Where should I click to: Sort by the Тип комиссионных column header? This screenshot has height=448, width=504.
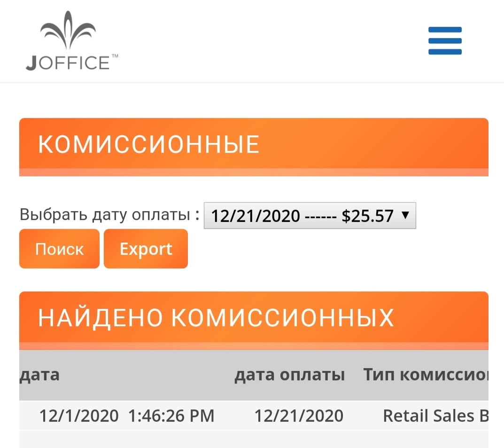(x=426, y=375)
